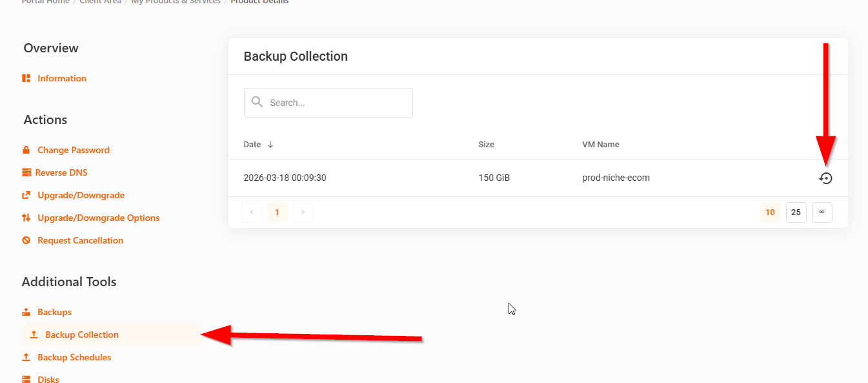Go to previous page of backups

(x=252, y=212)
